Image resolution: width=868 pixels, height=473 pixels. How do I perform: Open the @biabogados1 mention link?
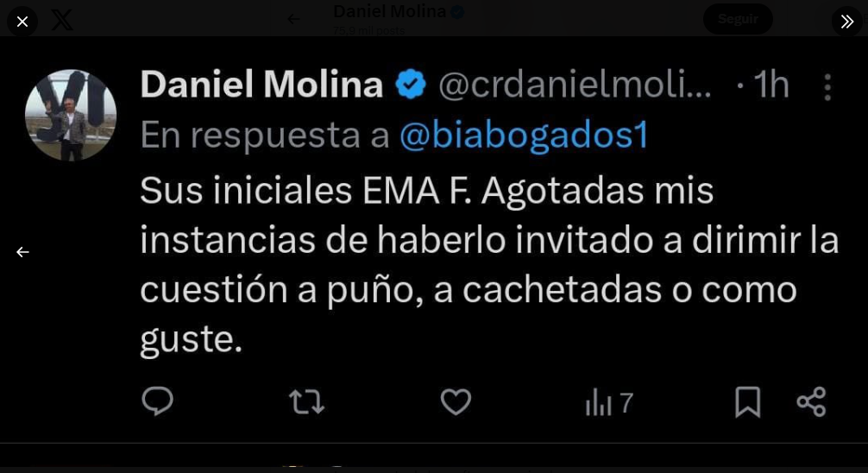(x=524, y=135)
